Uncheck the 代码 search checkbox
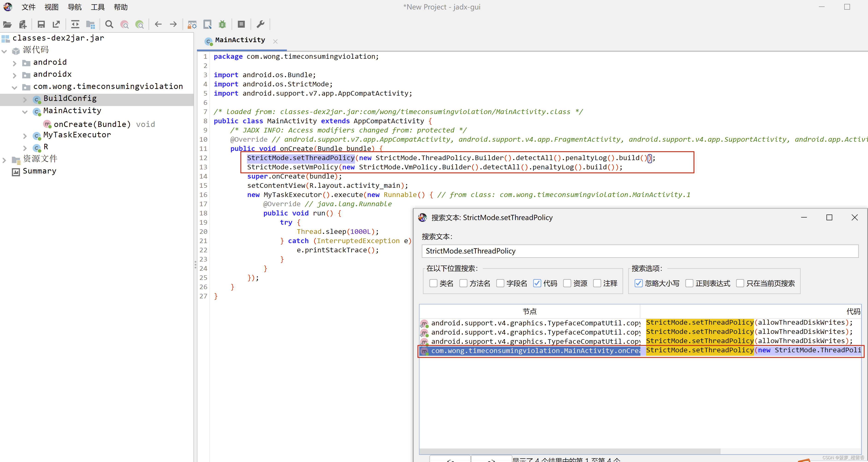Image resolution: width=868 pixels, height=462 pixels. tap(537, 283)
